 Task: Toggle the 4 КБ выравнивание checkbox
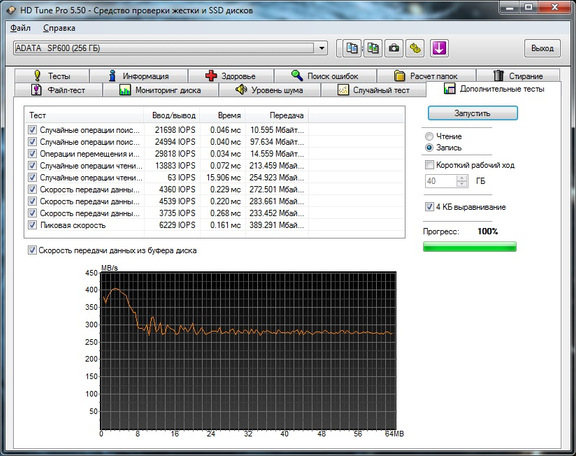(x=429, y=207)
